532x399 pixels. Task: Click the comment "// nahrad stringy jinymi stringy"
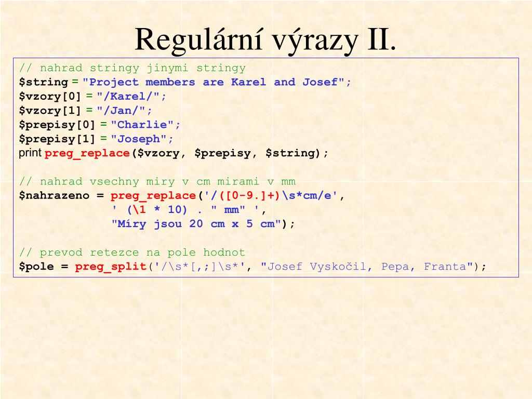tap(132, 68)
